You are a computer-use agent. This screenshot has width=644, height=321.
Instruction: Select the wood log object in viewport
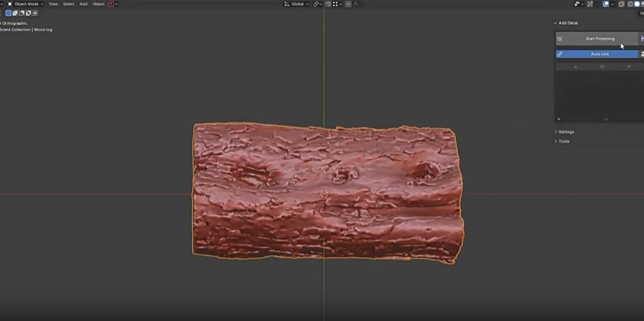click(325, 193)
